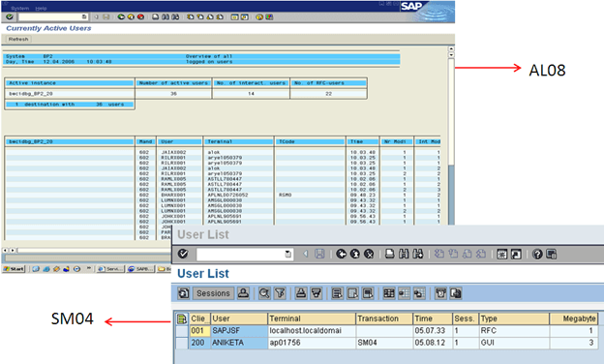Click Find Next icon in AL08 toolbar

(175, 17)
